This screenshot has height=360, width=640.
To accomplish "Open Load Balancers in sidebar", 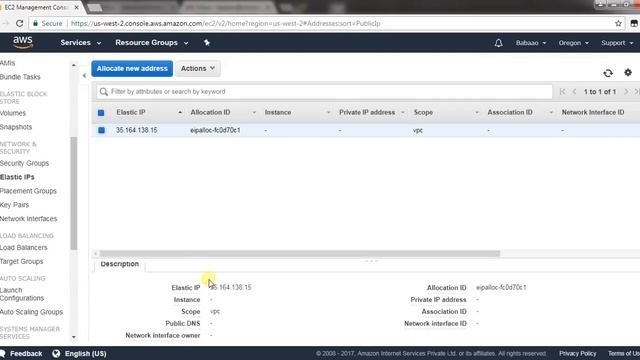I will pos(24,248).
